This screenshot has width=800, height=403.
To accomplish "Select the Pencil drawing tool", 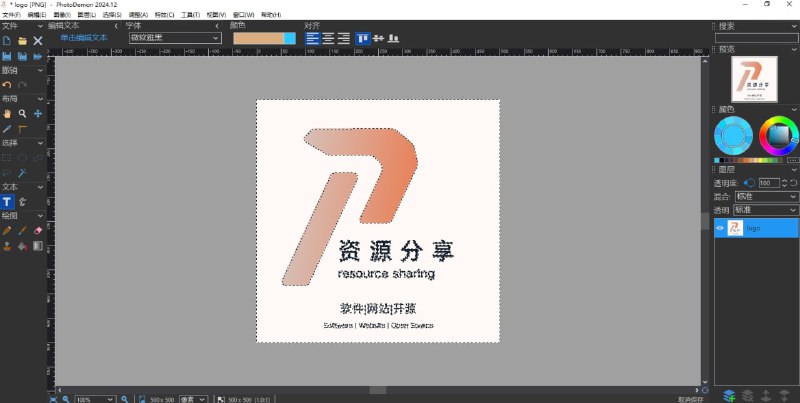I will pyautogui.click(x=7, y=231).
